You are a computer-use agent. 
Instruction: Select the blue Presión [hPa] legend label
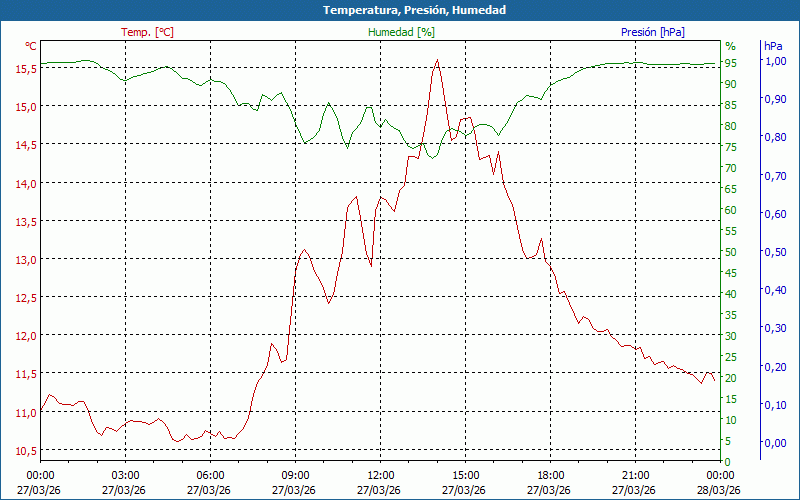click(x=653, y=32)
